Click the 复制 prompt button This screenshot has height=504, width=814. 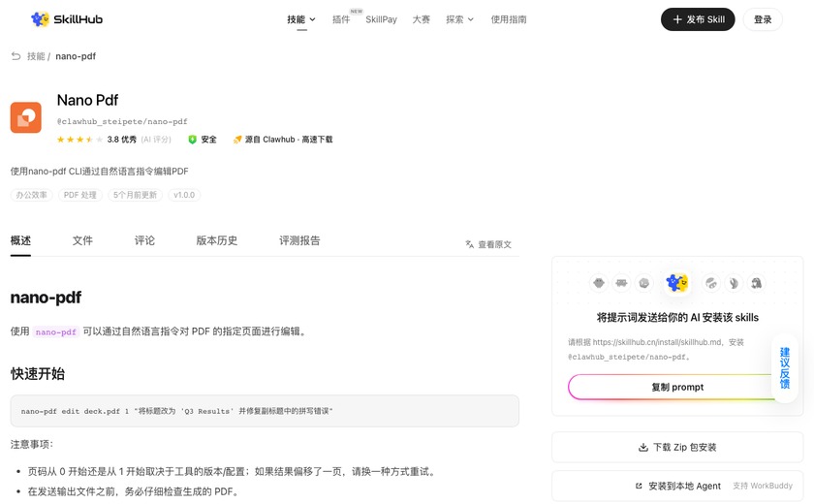(677, 388)
